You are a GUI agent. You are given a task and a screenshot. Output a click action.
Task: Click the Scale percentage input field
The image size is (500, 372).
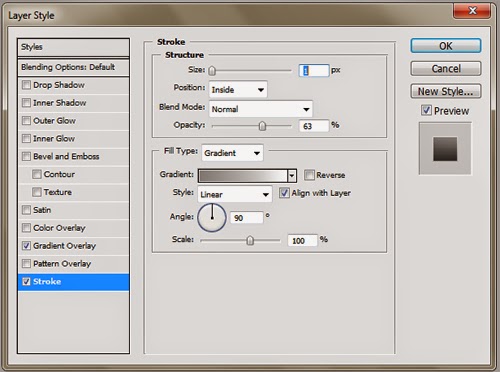(x=302, y=240)
